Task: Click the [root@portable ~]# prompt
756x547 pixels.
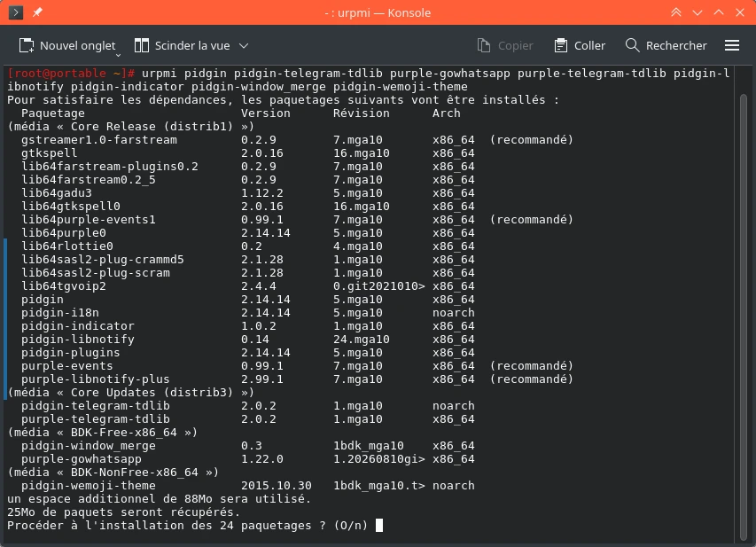Action: [x=70, y=74]
